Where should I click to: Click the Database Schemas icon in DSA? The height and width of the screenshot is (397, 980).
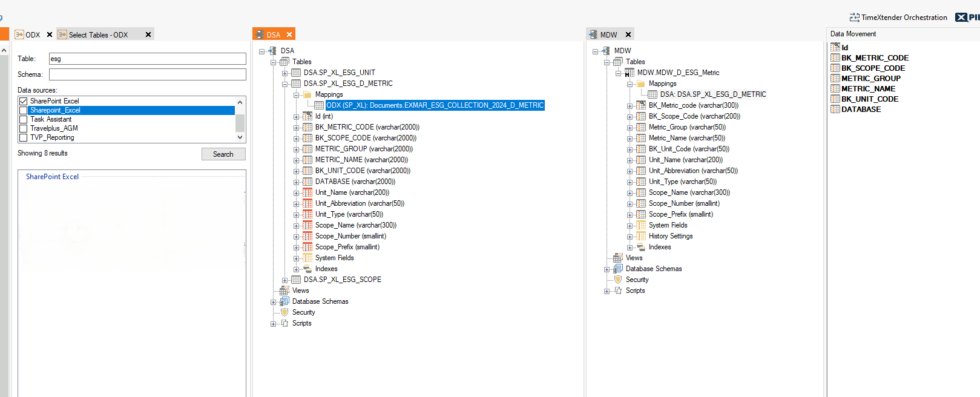(284, 301)
